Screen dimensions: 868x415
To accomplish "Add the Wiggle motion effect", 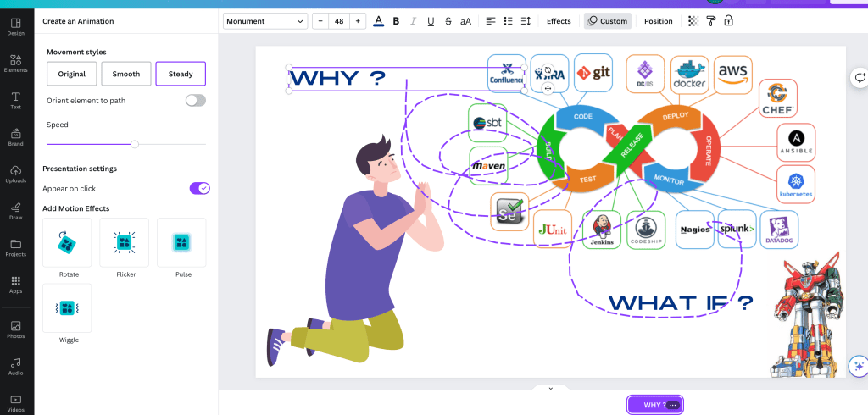I will [67, 307].
